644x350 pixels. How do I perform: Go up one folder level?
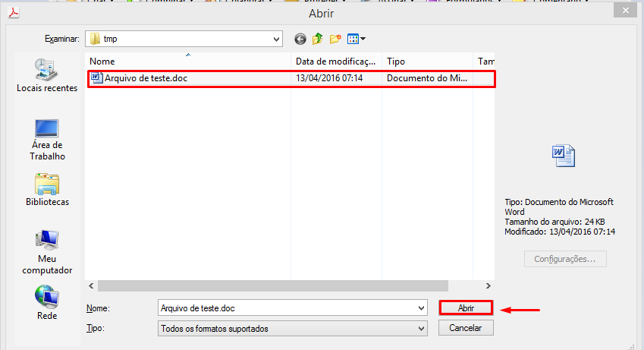pos(318,39)
